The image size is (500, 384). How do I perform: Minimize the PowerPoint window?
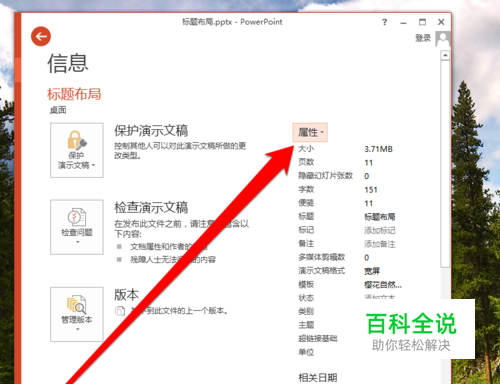point(403,23)
